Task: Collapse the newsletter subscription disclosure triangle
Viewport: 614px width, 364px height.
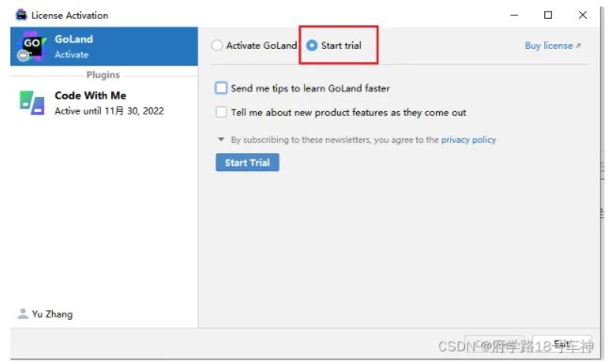Action: click(x=221, y=139)
